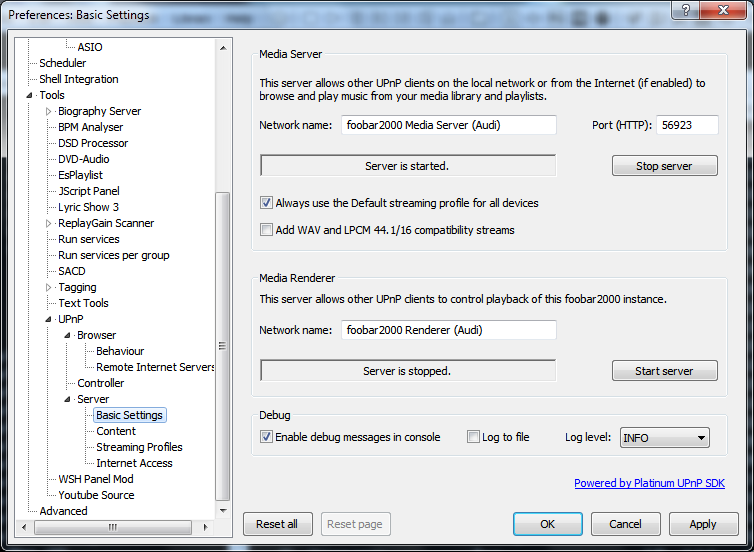Screen dimensions: 754x552
Task: Collapse the UPnP tree node
Action: coord(49,319)
